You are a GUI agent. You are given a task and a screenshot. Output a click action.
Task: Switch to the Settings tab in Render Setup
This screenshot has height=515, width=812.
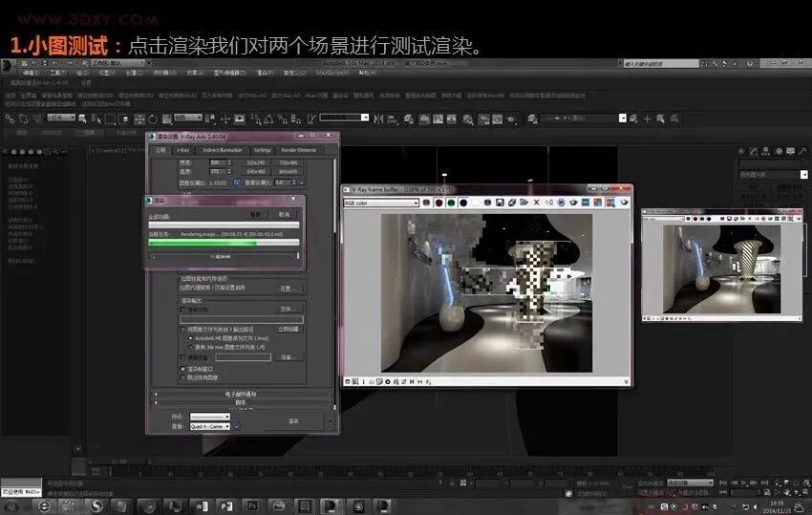[x=263, y=150]
